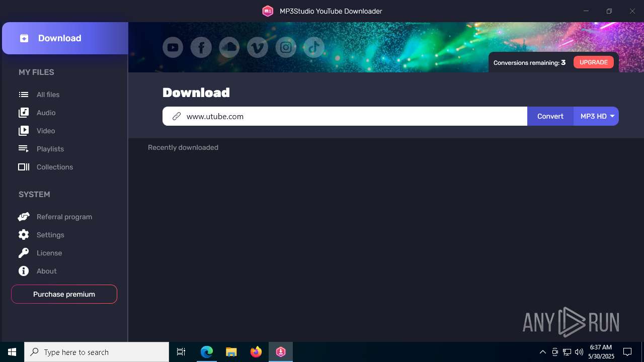Restore down the MP3Studio window

[x=609, y=11]
